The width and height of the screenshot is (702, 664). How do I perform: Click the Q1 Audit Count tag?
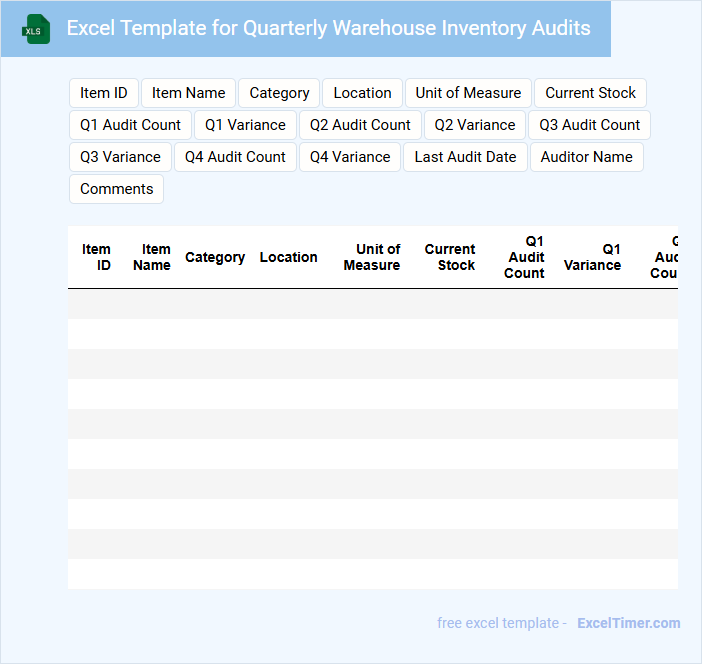coord(130,125)
